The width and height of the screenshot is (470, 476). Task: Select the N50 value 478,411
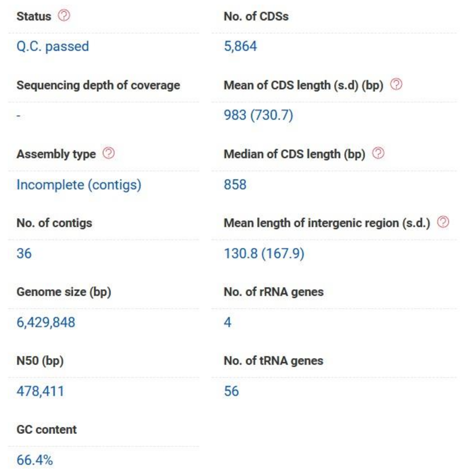pos(41,391)
